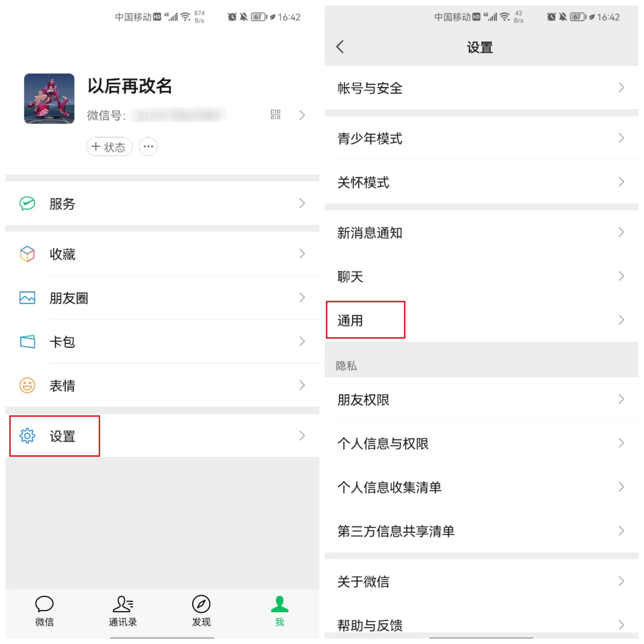Image resolution: width=644 pixels, height=644 pixels.
Task: Expand the 新消息通知 row chevron
Action: click(x=621, y=232)
